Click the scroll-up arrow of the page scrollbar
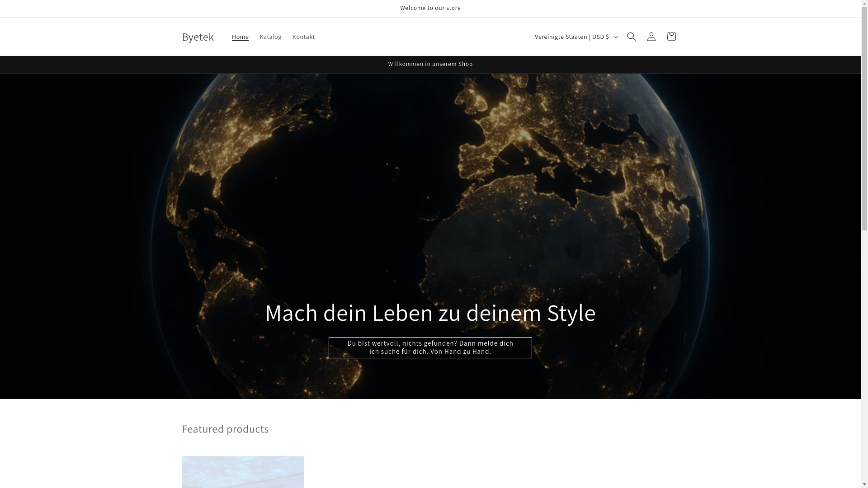The width and height of the screenshot is (868, 488). 864,4
